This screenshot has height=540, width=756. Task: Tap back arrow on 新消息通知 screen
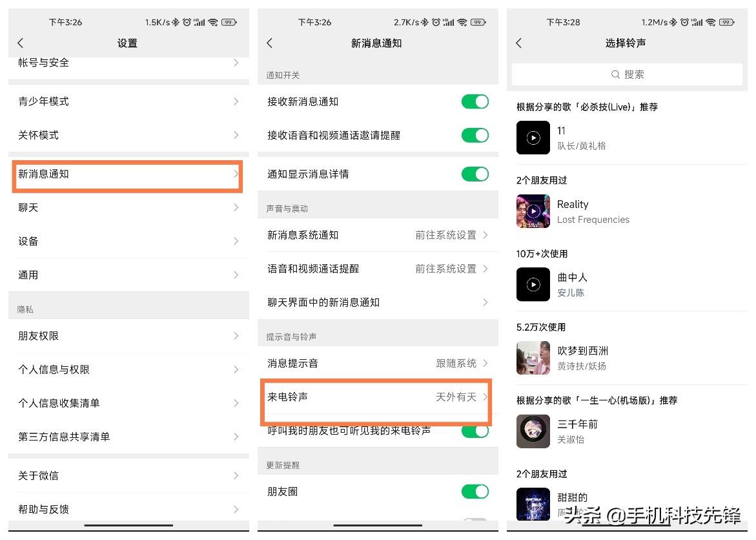coord(269,43)
